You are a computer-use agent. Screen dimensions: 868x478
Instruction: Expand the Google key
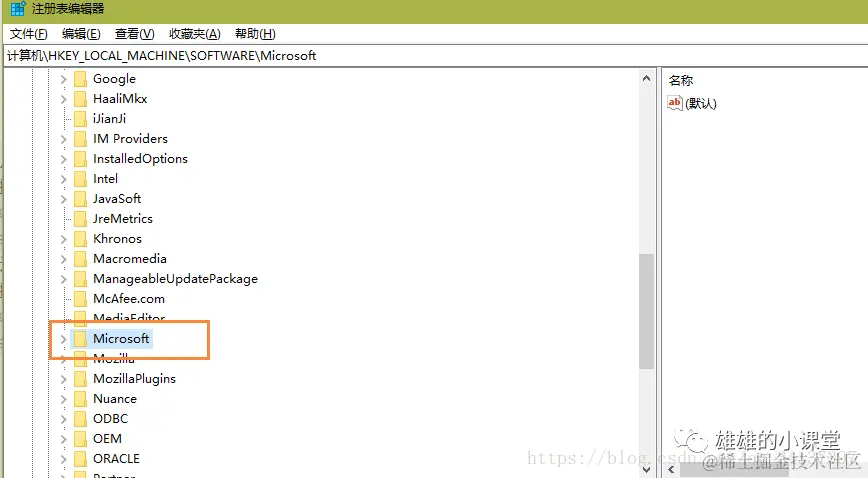[x=63, y=79]
